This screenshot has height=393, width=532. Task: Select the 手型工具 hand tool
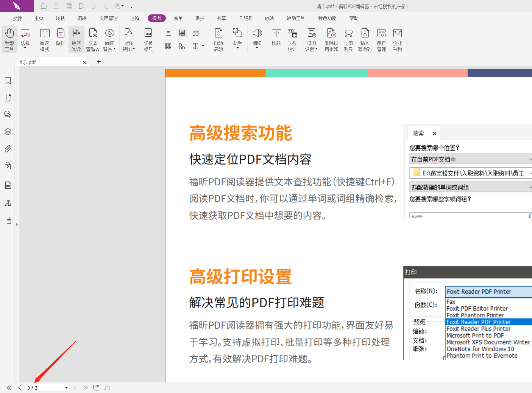pyautogui.click(x=9, y=39)
